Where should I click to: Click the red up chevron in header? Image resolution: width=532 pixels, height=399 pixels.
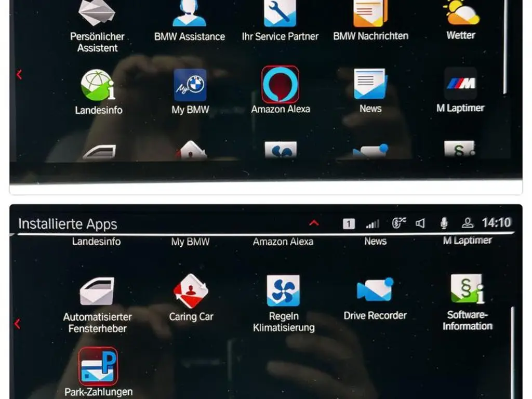[314, 223]
